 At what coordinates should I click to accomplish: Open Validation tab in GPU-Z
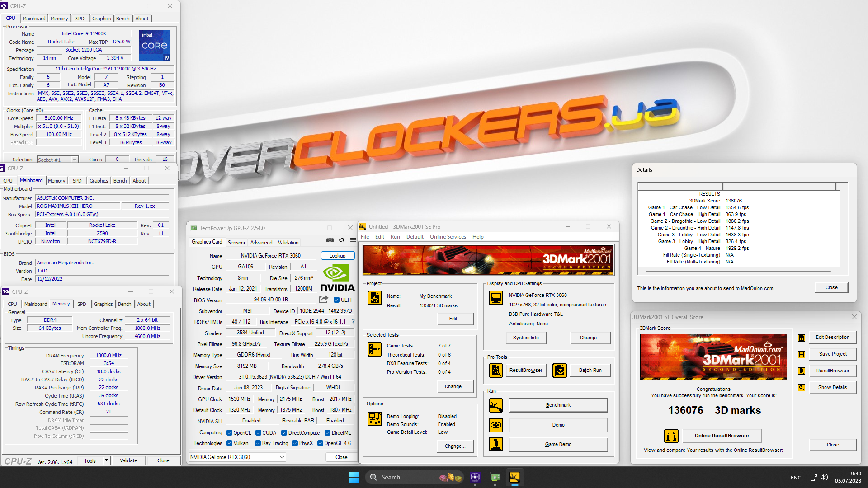click(x=288, y=243)
